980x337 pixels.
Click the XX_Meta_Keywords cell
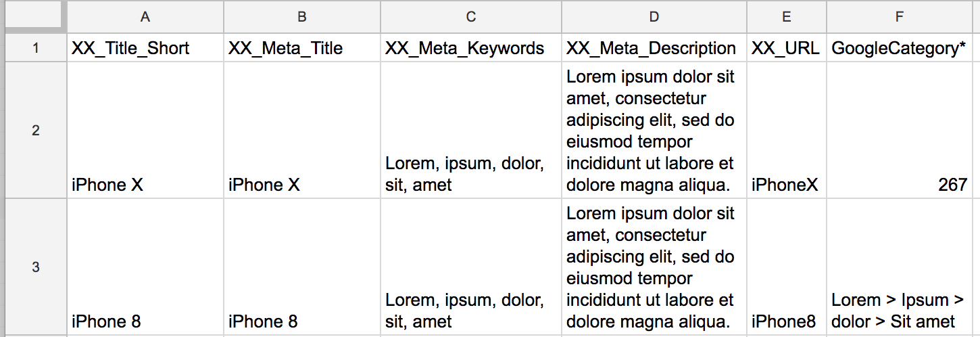470,48
